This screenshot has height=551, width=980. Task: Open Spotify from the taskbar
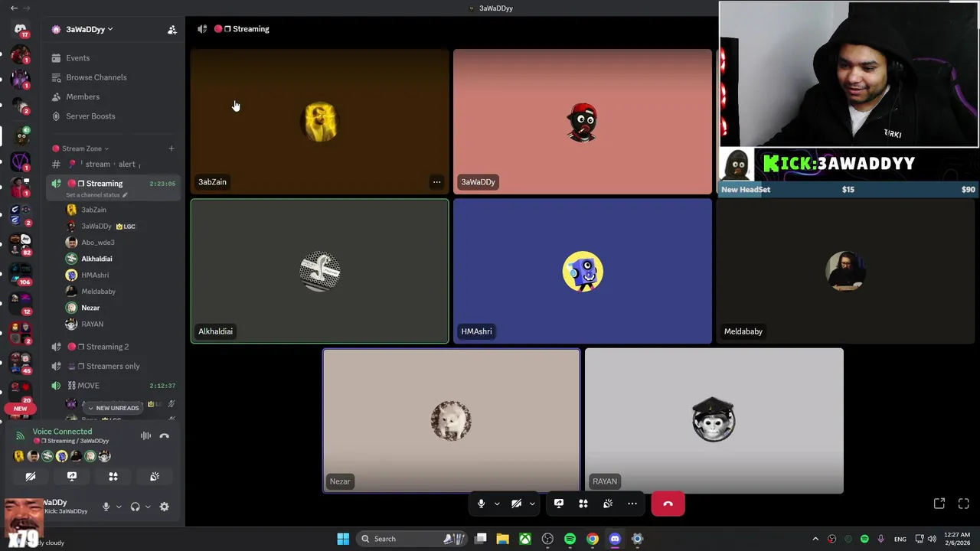(x=570, y=539)
